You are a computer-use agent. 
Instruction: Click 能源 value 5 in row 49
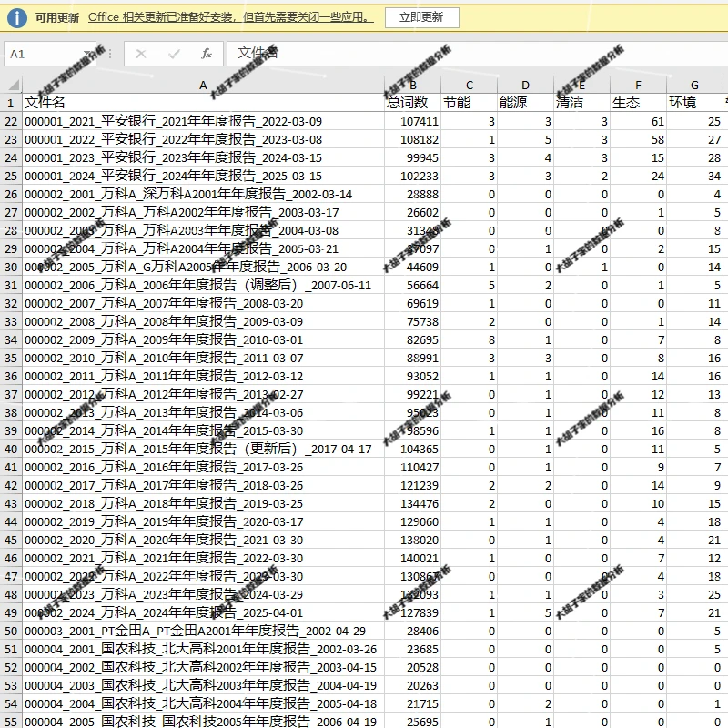[526, 612]
